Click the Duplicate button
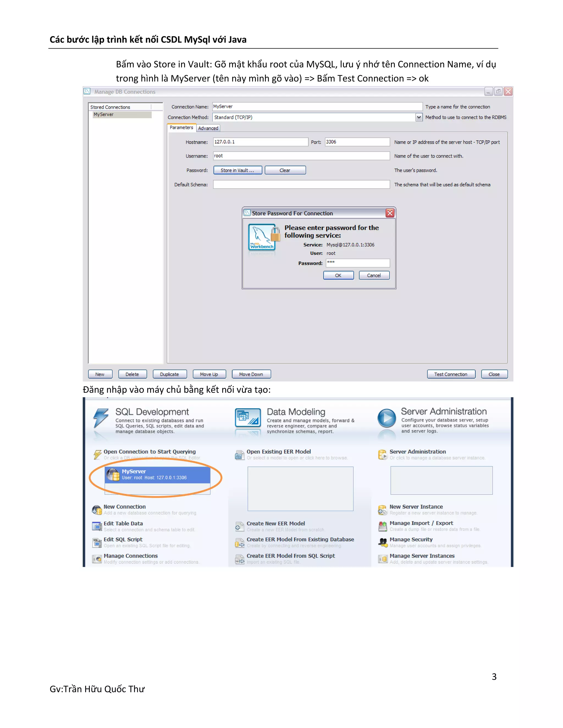The width and height of the screenshot is (563, 728). [x=169, y=374]
